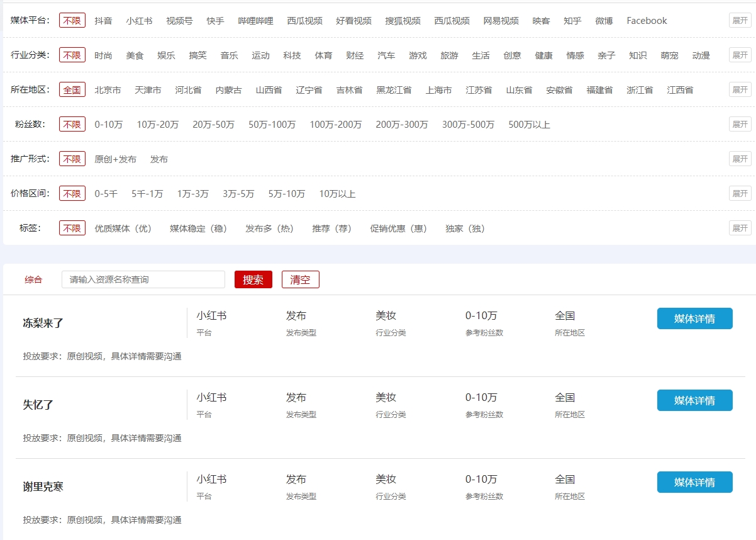The width and height of the screenshot is (756, 540).
Task: Choose 上海市 in the region filter
Action: (x=438, y=90)
